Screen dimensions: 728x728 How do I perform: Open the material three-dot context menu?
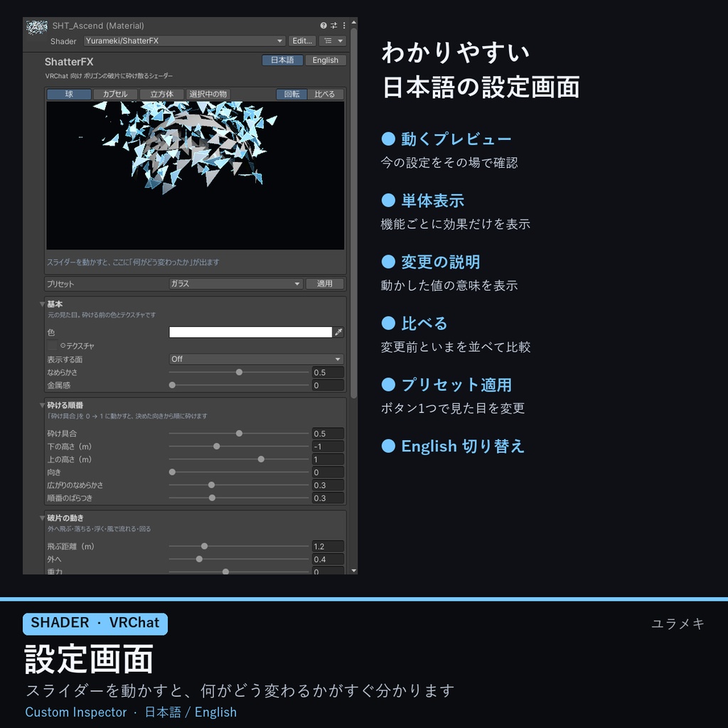344,26
